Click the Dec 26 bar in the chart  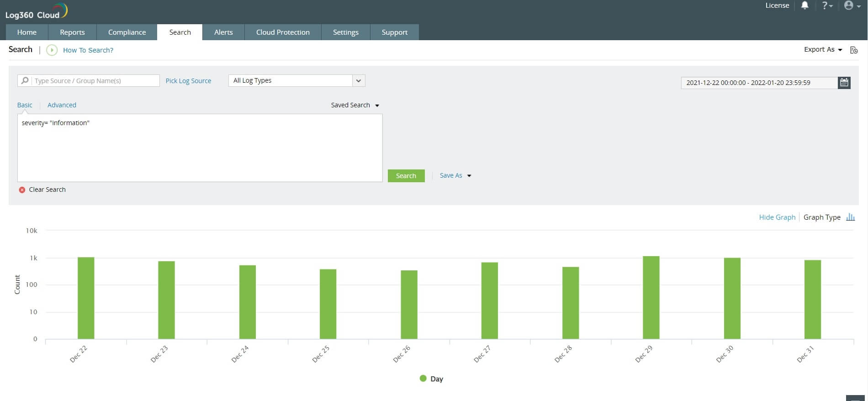click(x=409, y=305)
